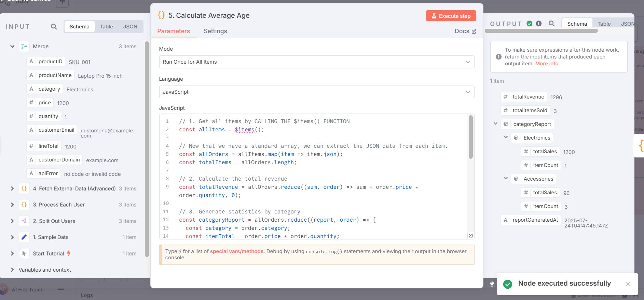Screen dimensions: 644x300
Task: Click the code icon for Fetch External Data
Action: [24, 188]
